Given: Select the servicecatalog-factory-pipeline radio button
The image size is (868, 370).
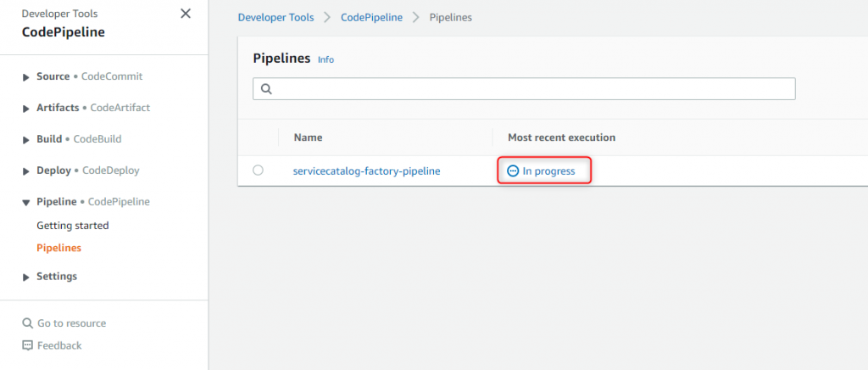Looking at the screenshot, I should point(258,170).
